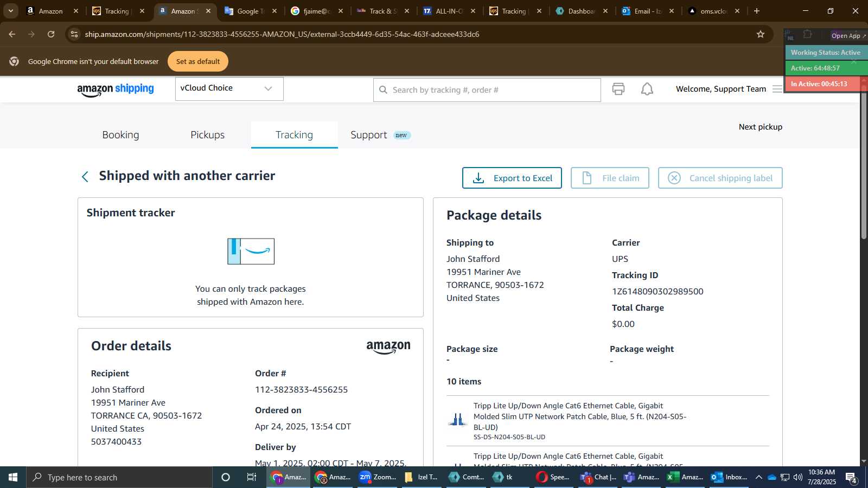The width and height of the screenshot is (868, 488).
Task: Open Task View on the taskbar
Action: pyautogui.click(x=252, y=477)
